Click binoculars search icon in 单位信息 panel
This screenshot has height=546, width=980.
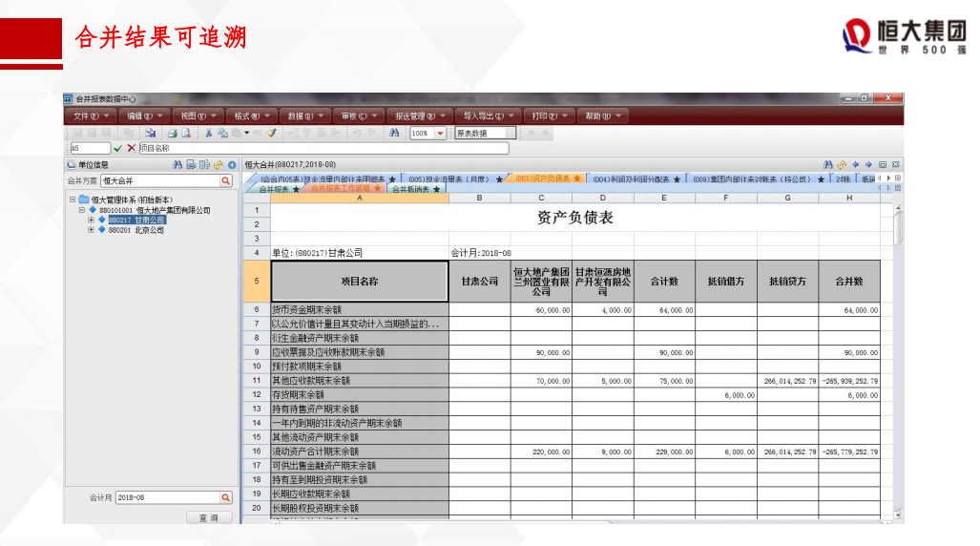point(177,165)
